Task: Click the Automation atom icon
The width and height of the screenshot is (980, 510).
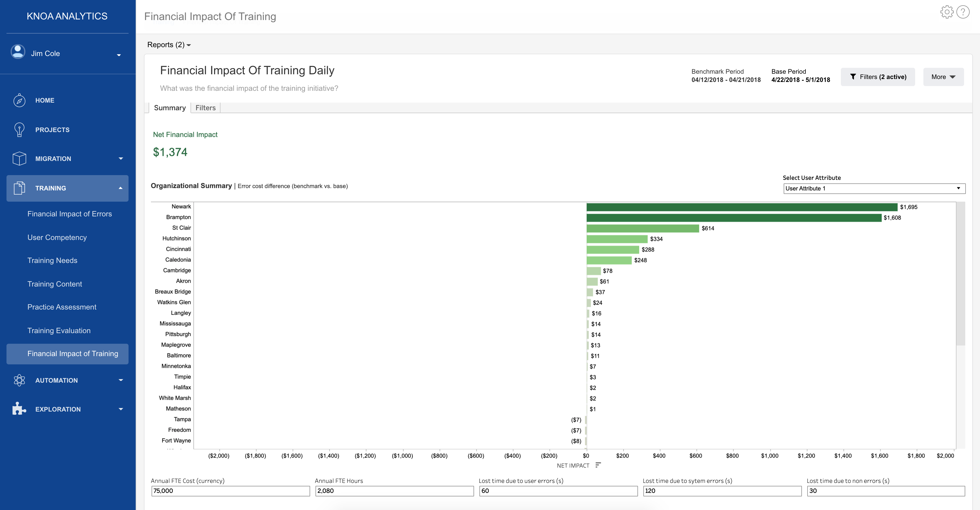Action: [19, 380]
